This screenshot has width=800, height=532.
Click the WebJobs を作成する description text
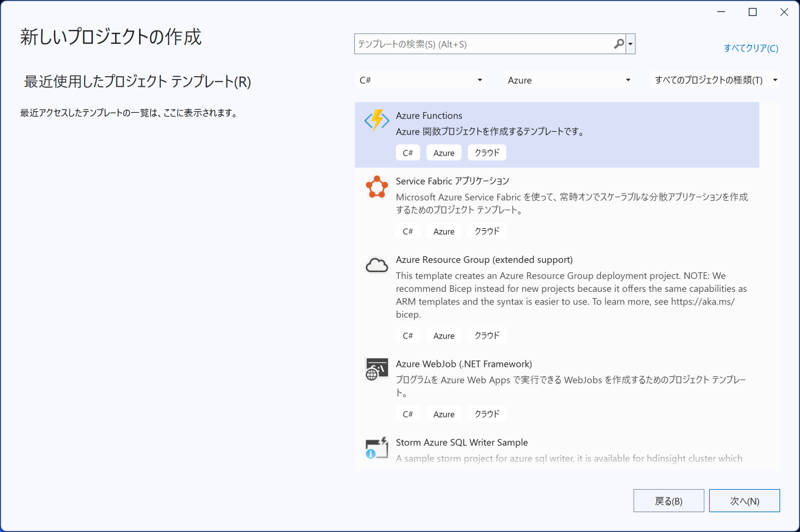[571, 386]
